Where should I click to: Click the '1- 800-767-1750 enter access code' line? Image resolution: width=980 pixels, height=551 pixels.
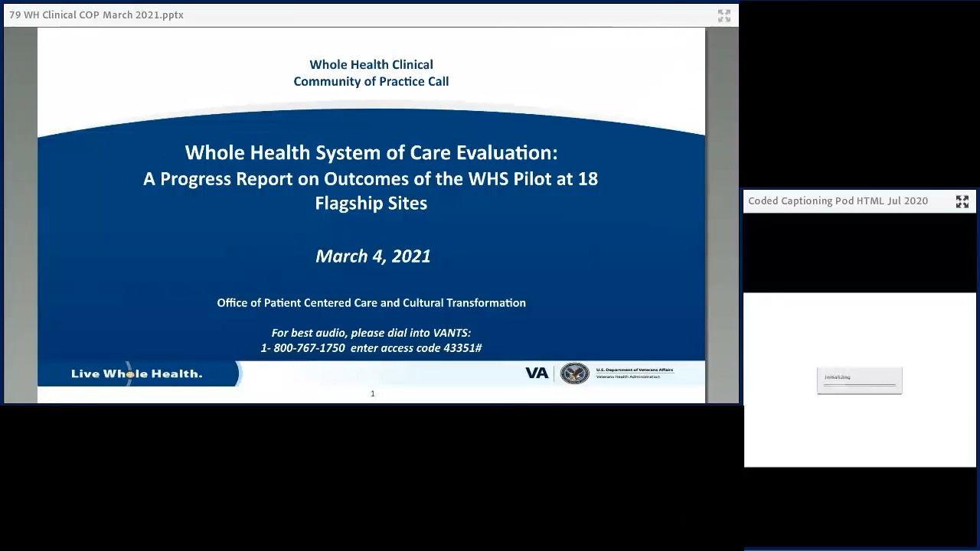[x=371, y=347]
